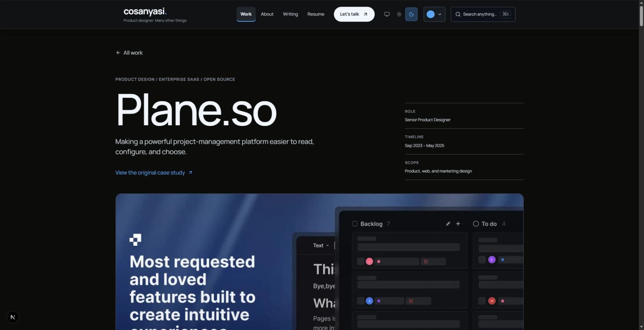This screenshot has width=644, height=330.
Task: Click the page vertical scrollbar
Action: tap(641, 15)
